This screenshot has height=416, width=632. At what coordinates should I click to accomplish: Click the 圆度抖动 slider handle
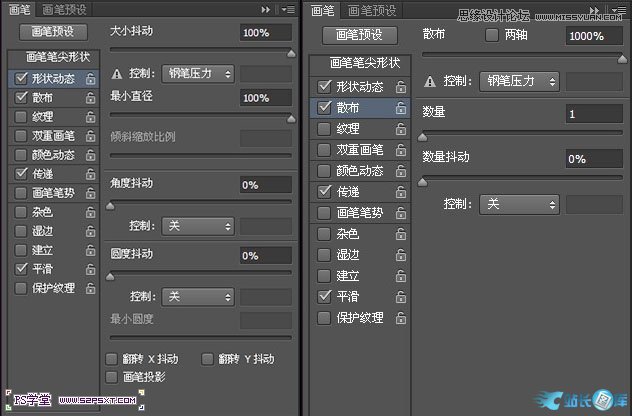tap(110, 277)
